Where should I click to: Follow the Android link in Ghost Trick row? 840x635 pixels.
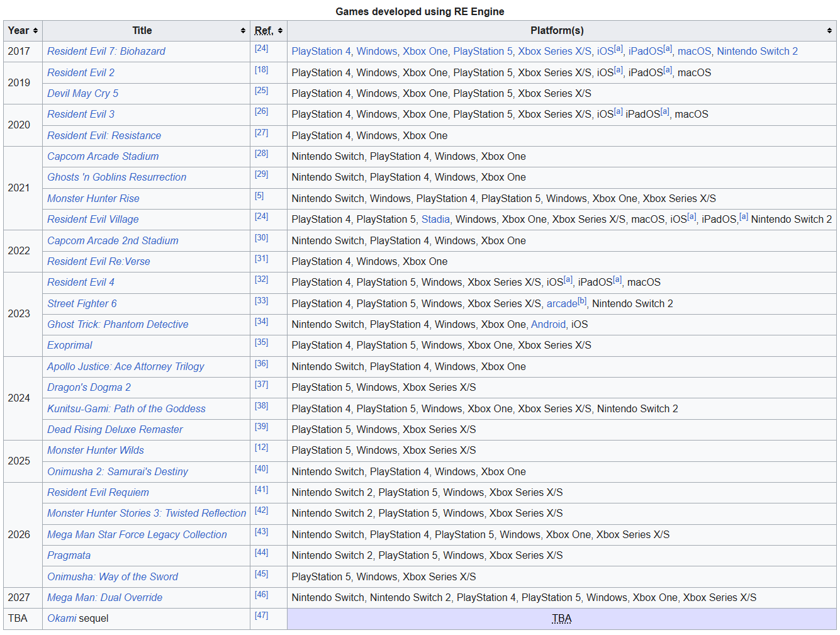tap(548, 325)
